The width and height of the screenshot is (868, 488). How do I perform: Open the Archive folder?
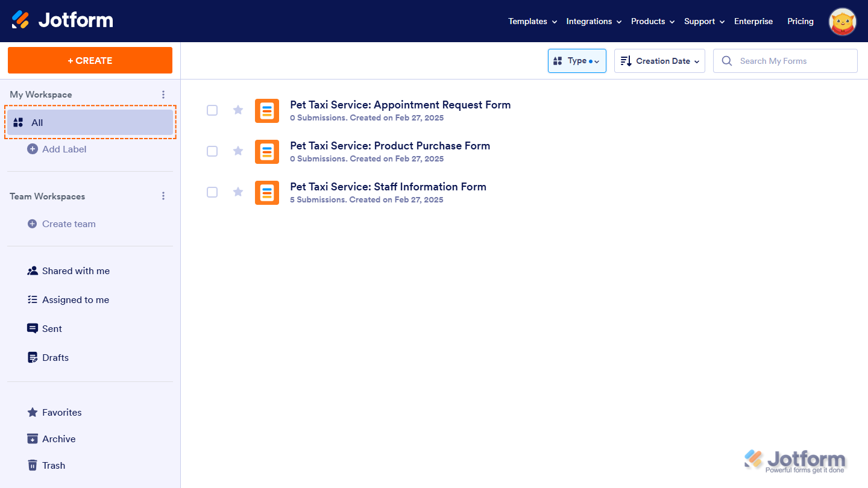58,439
